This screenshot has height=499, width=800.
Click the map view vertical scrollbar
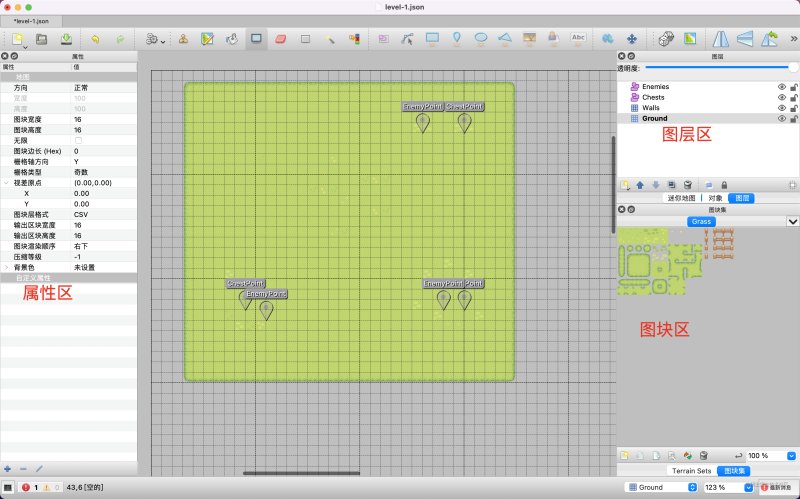coord(613,185)
